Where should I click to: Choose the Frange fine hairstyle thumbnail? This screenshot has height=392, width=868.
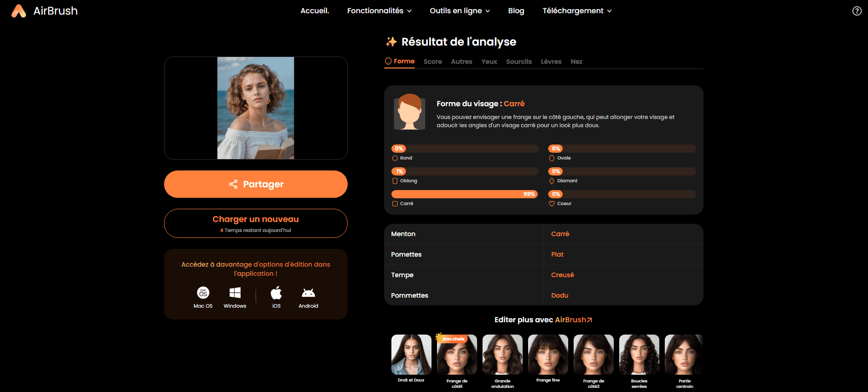548,355
